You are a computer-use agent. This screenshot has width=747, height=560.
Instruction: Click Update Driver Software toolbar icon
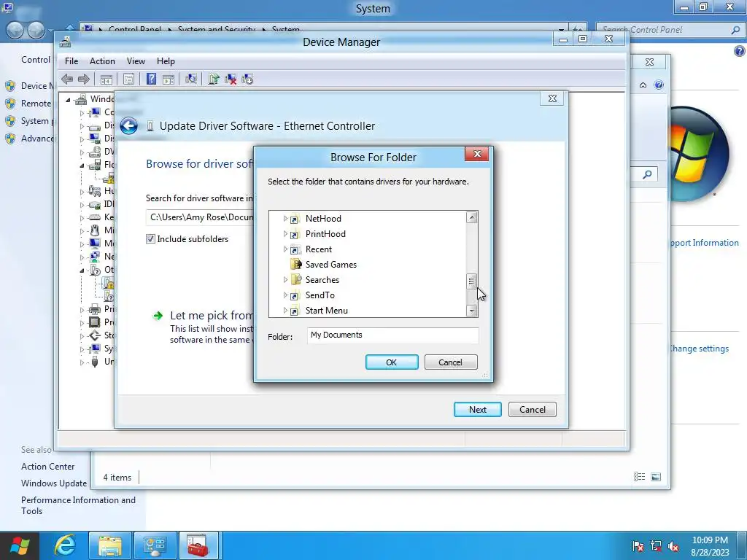214,79
